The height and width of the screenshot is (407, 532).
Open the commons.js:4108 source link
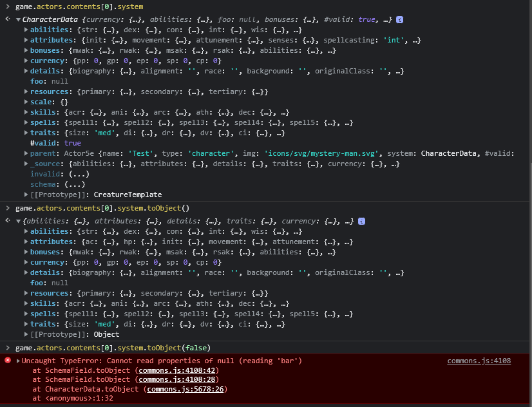coord(479,361)
